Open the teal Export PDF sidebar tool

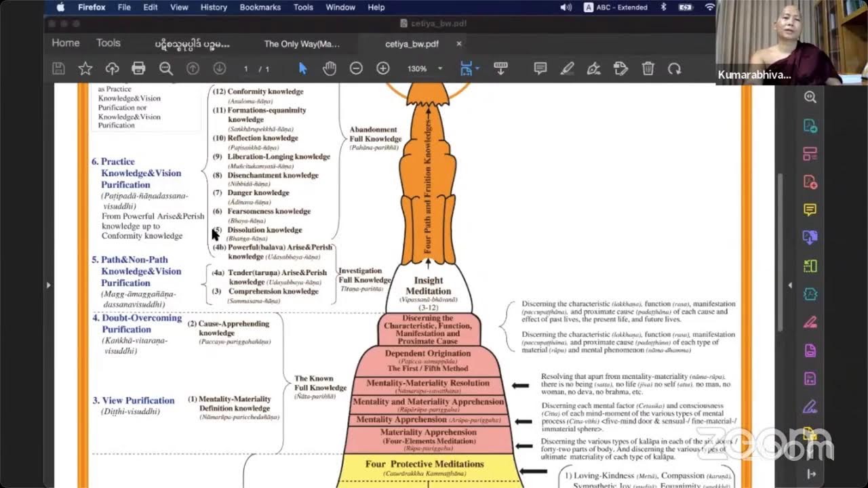tap(810, 125)
